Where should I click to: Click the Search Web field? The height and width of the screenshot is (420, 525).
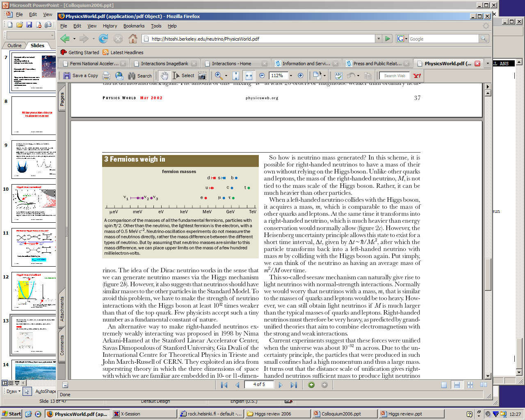(x=395, y=75)
